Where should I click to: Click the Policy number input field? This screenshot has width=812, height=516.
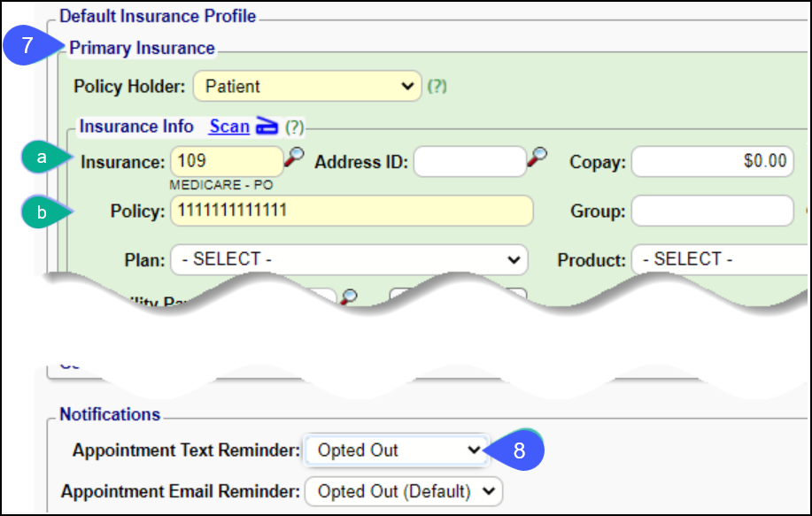[352, 211]
